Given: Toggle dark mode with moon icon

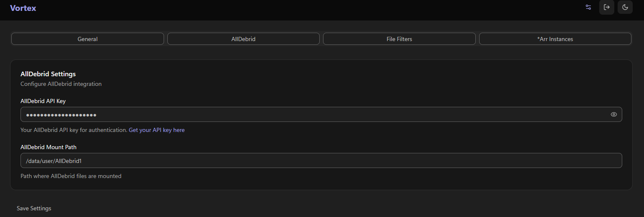Looking at the screenshot, I should 625,7.
